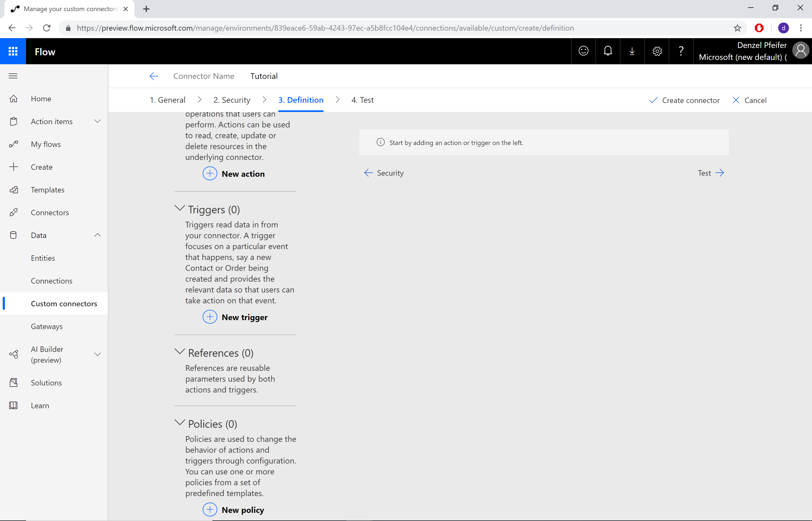Click New trigger button
The image size is (812, 521).
tap(235, 317)
